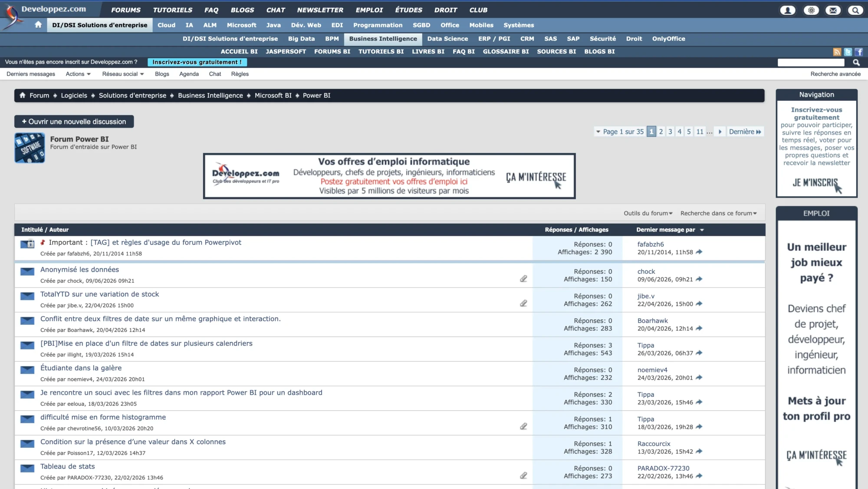The width and height of the screenshot is (868, 489).
Task: Click Ouvrir une nouvelle discussion button
Action: click(74, 122)
